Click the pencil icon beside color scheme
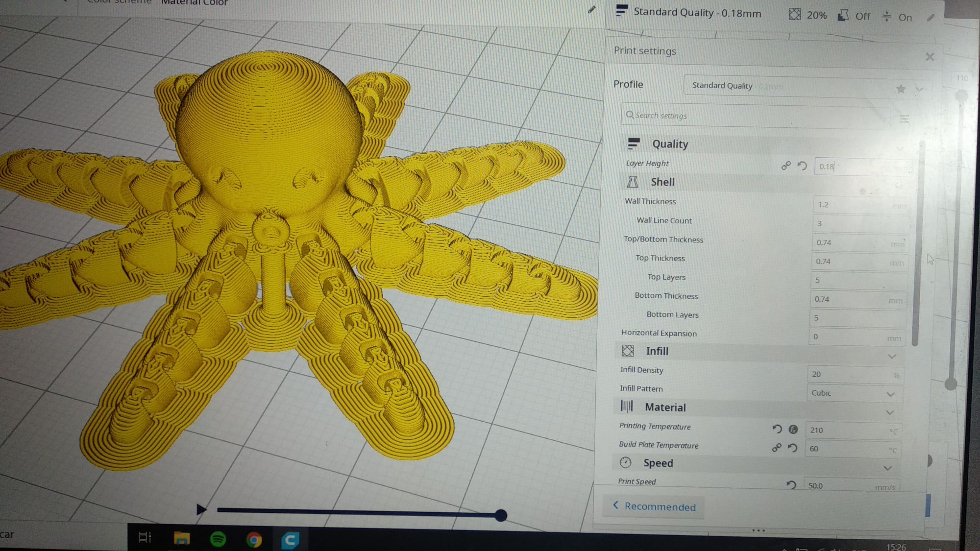980x551 pixels. pyautogui.click(x=592, y=9)
